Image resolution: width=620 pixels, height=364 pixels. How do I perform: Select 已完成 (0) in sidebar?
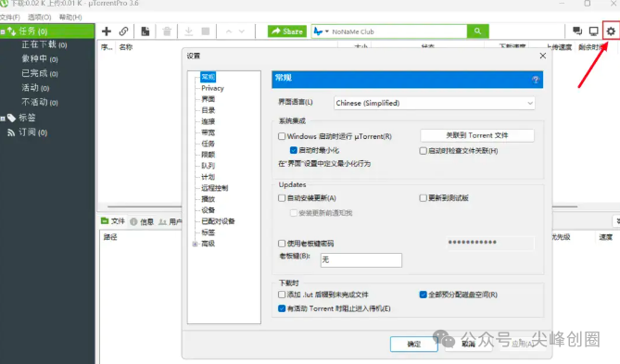(40, 73)
